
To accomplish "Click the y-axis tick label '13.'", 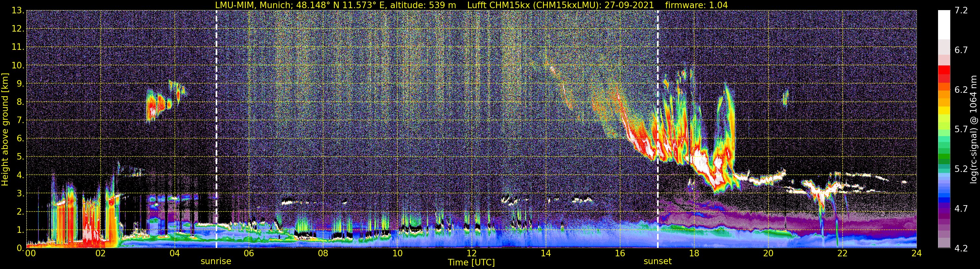I will pyautogui.click(x=18, y=11).
